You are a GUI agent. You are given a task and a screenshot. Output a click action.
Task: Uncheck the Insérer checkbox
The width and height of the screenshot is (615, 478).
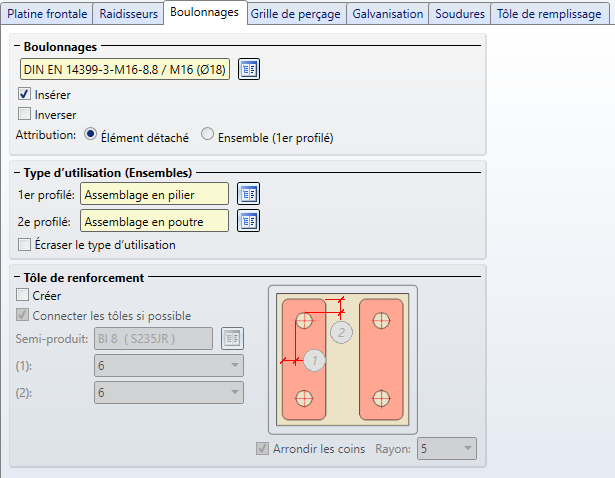click(25, 94)
